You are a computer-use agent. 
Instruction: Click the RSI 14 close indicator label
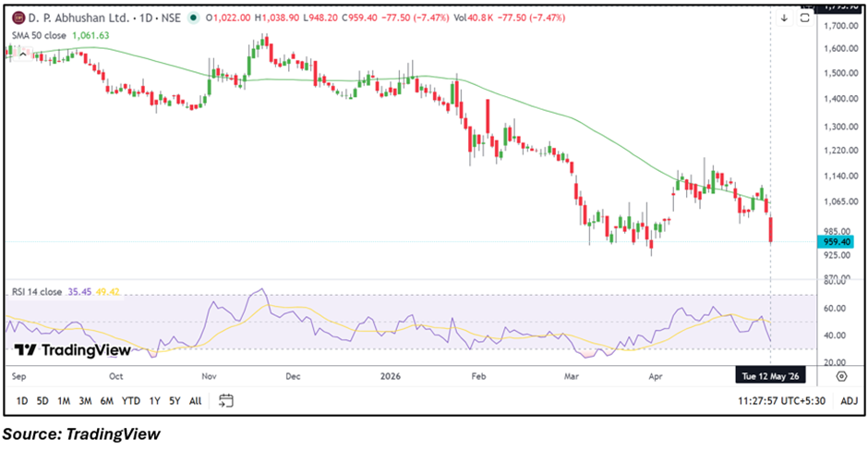[37, 292]
